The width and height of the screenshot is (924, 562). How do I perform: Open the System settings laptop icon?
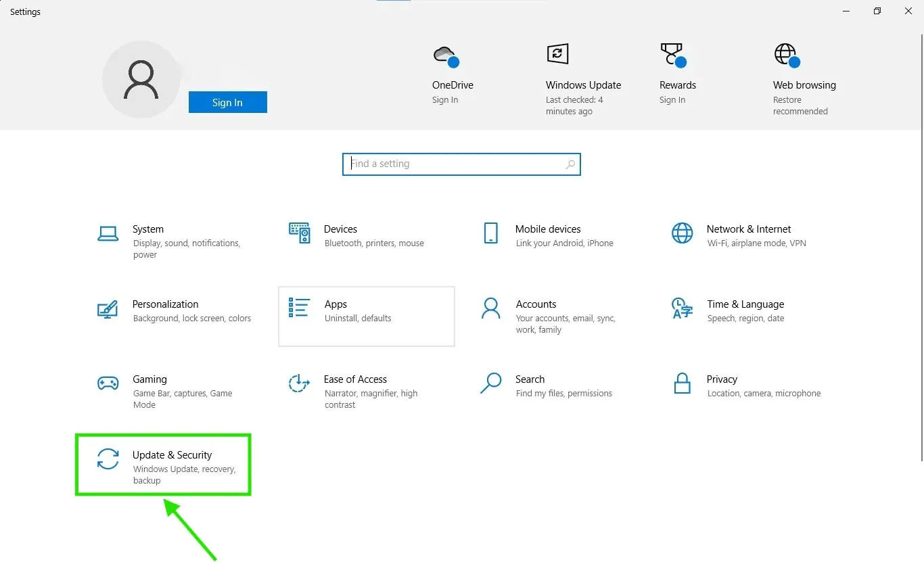click(x=108, y=233)
